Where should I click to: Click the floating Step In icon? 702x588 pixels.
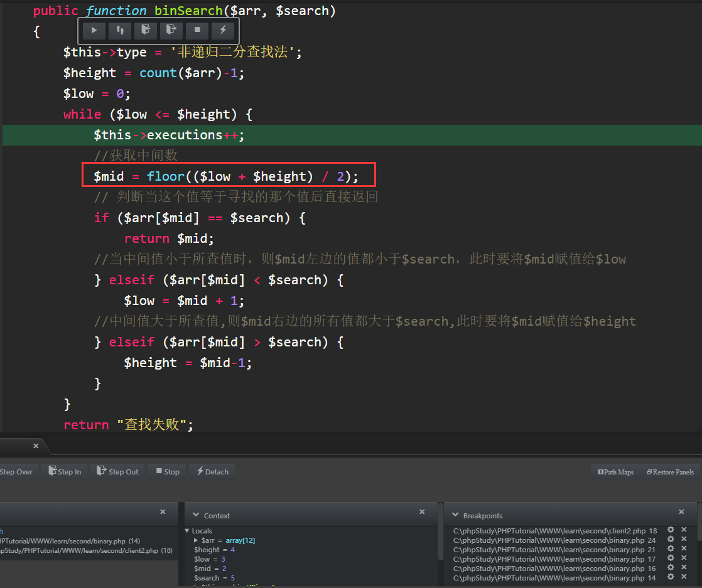[146, 30]
